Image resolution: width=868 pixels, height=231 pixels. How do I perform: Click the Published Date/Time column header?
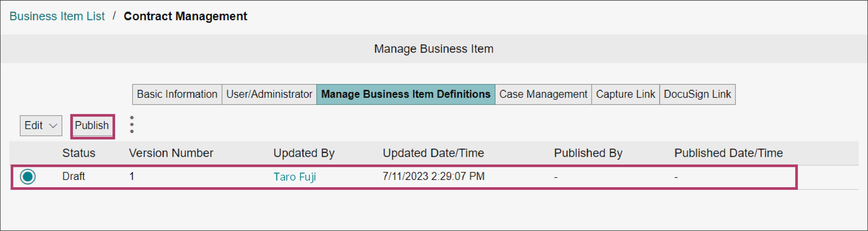tap(728, 153)
